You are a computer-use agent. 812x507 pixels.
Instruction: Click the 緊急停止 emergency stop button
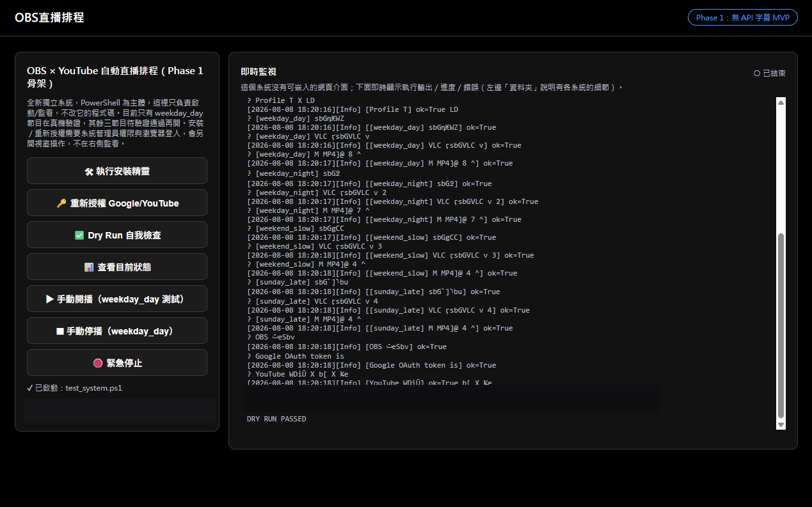(x=117, y=363)
